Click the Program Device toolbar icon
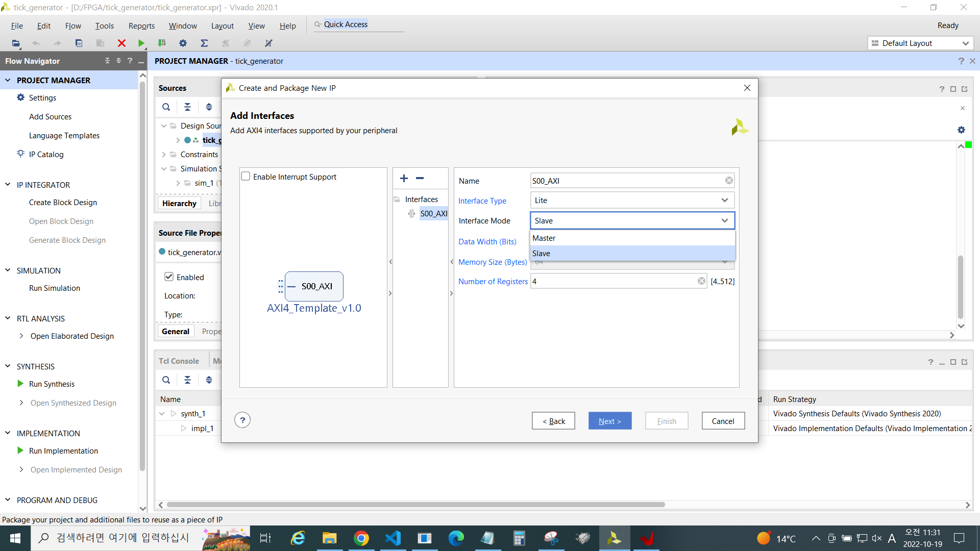The width and height of the screenshot is (980, 551). (162, 43)
